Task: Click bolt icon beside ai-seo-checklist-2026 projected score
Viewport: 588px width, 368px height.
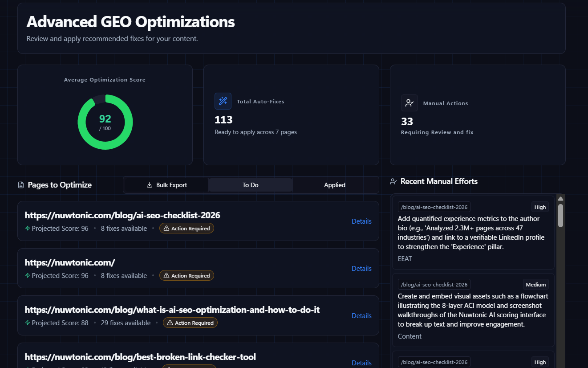Action: [28, 228]
